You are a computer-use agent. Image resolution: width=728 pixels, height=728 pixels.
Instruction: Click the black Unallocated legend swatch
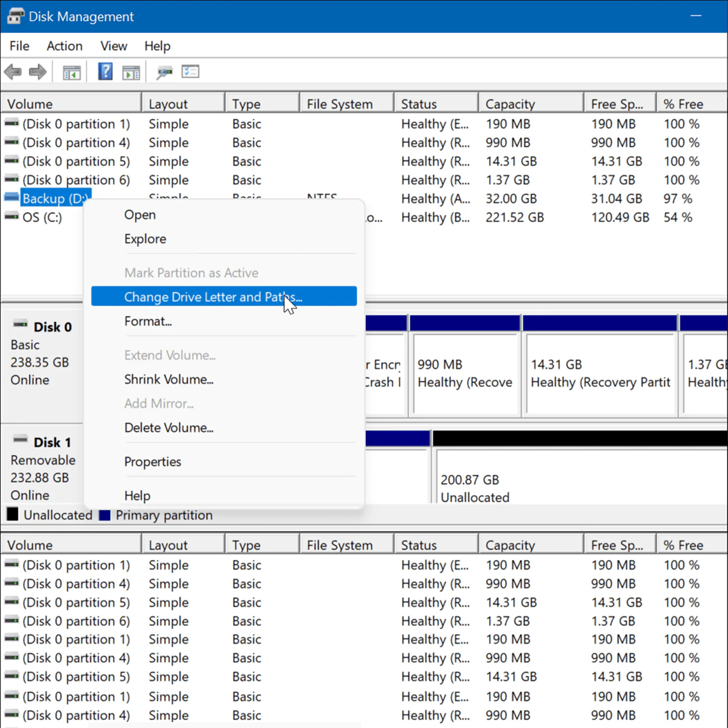click(12, 515)
